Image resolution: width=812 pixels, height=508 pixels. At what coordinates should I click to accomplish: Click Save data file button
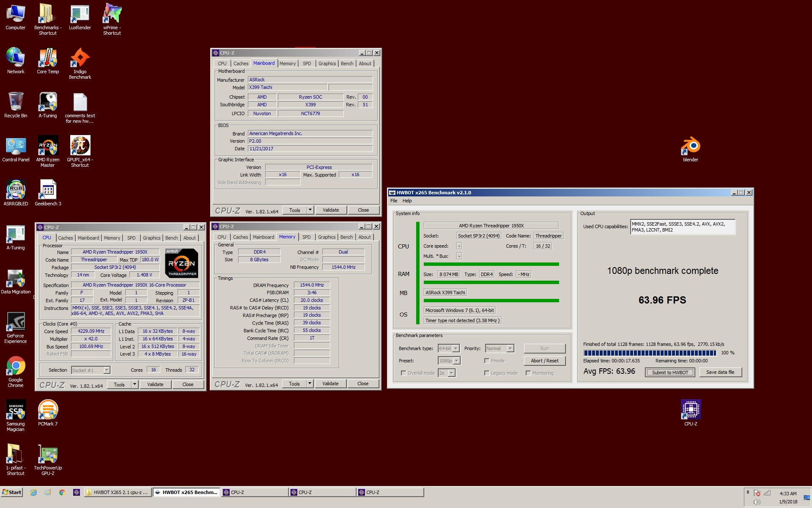(x=720, y=372)
